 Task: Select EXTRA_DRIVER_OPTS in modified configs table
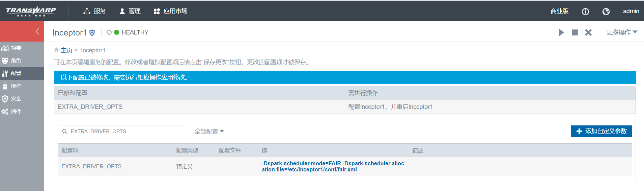coord(90,107)
